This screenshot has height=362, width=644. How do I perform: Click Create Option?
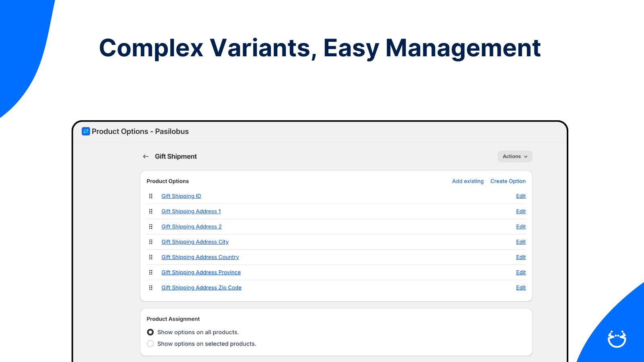(508, 181)
